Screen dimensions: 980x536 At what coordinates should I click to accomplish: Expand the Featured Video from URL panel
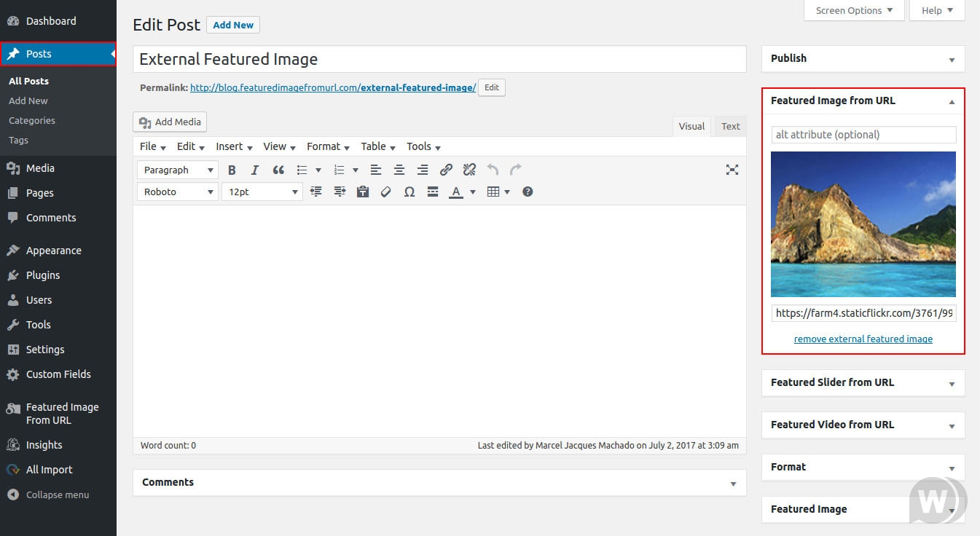coord(952,425)
